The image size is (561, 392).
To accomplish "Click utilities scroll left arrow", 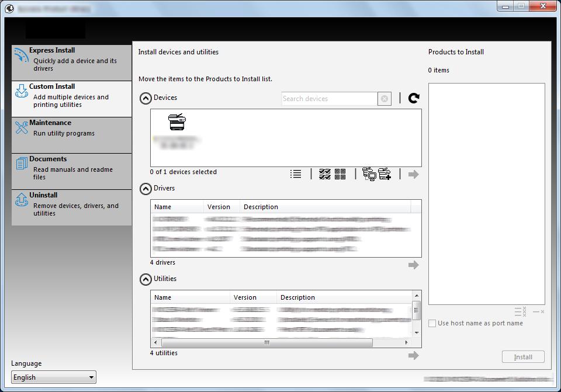I will coord(155,343).
